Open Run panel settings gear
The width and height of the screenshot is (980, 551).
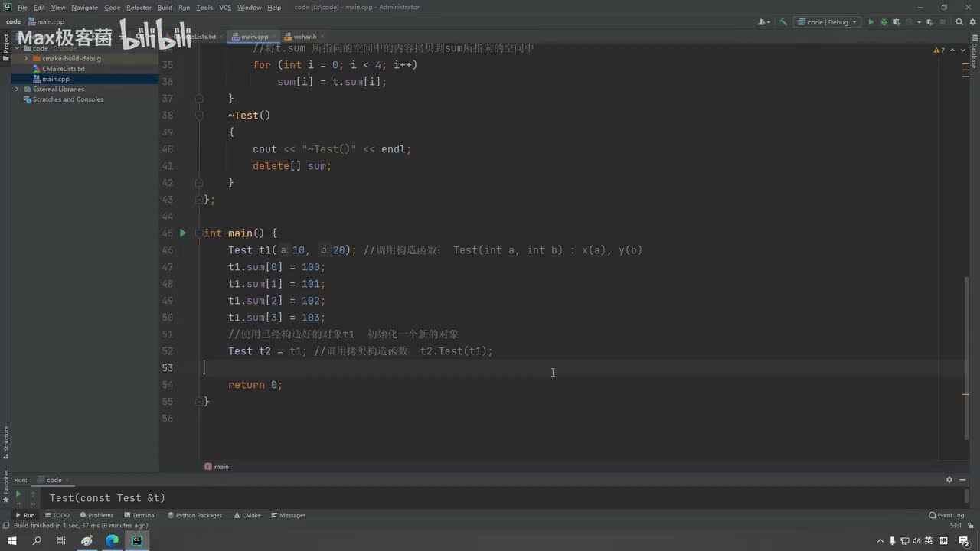click(949, 480)
